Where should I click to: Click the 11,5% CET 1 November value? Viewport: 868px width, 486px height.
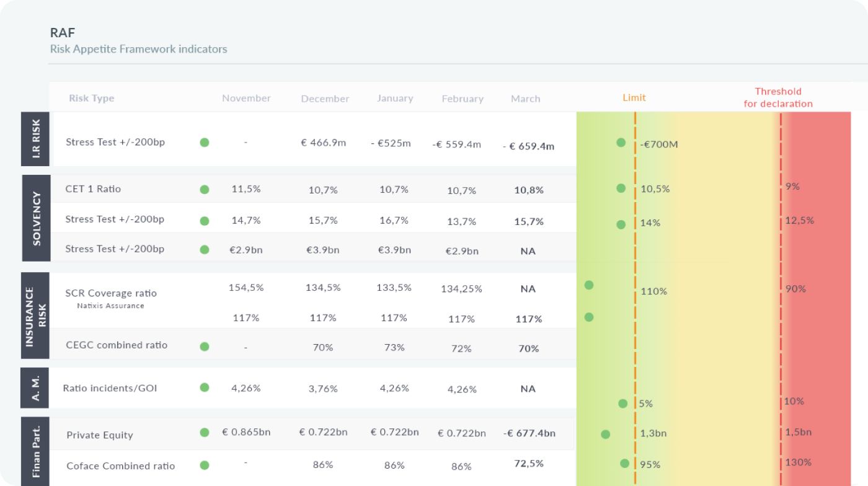[246, 188]
